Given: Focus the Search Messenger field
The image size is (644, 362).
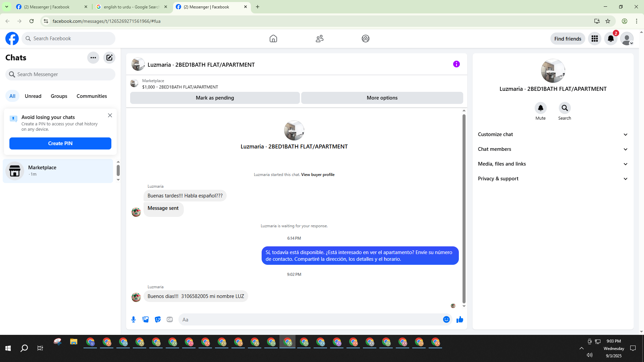Looking at the screenshot, I should [x=60, y=74].
